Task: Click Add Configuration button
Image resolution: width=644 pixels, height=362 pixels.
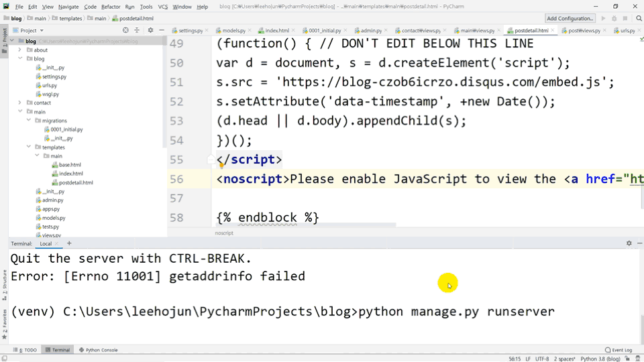Action: click(570, 19)
